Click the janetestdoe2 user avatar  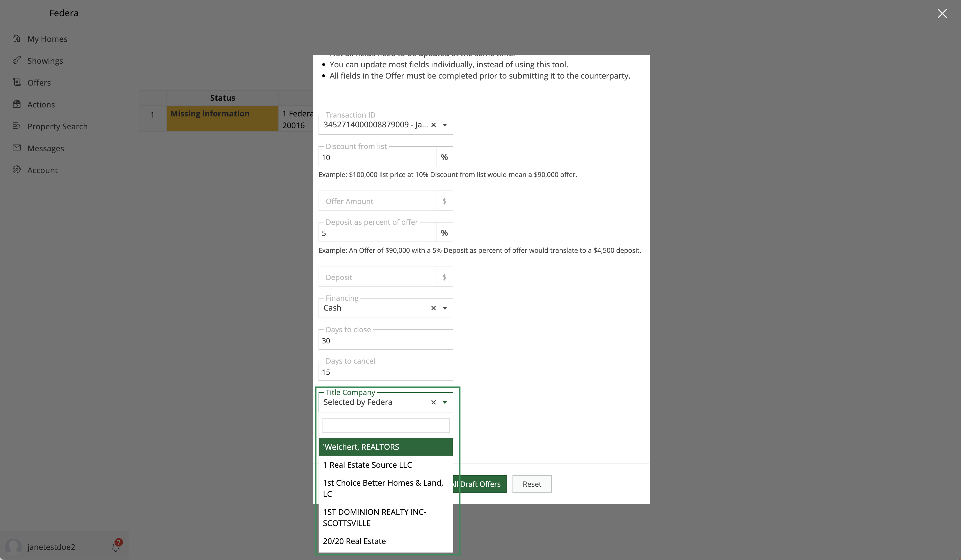tap(13, 546)
